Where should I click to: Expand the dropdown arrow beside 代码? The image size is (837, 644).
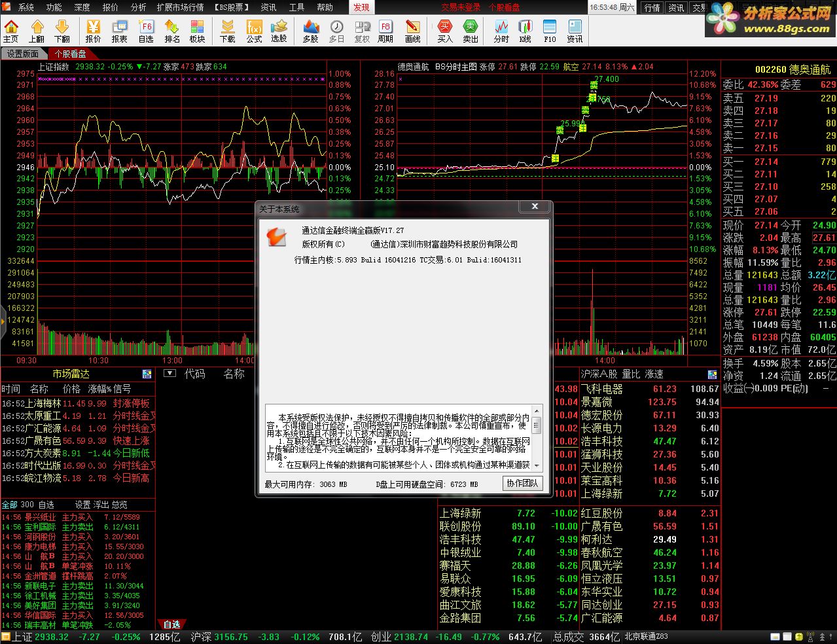coord(169,374)
